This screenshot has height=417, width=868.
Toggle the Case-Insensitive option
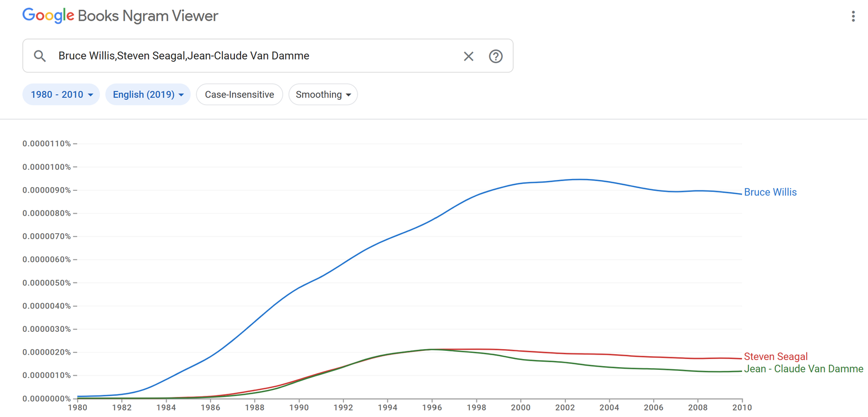239,94
